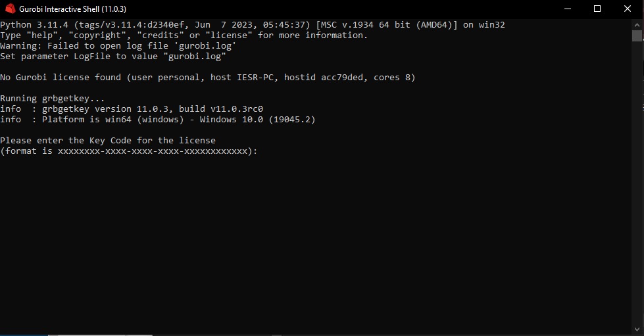
Task: Click the "Please enter the Key Code" line
Action: (x=108, y=141)
